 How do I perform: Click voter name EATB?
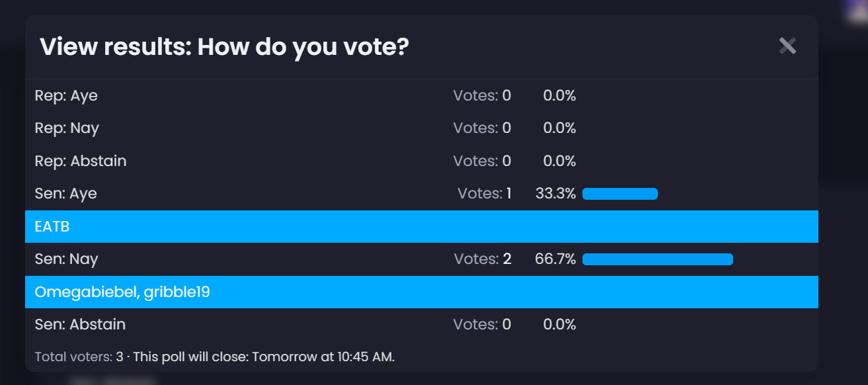coord(52,226)
